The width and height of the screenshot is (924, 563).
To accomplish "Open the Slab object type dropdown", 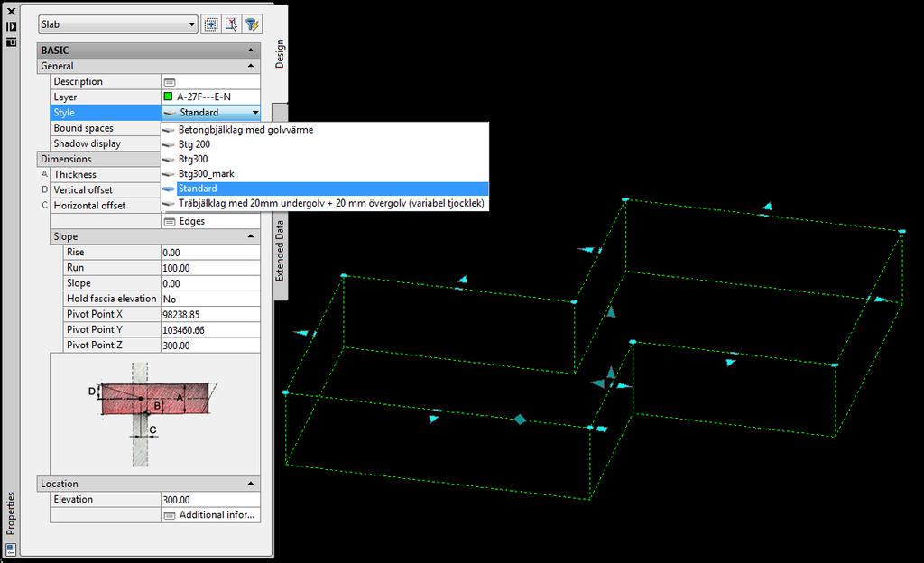I will [x=118, y=24].
